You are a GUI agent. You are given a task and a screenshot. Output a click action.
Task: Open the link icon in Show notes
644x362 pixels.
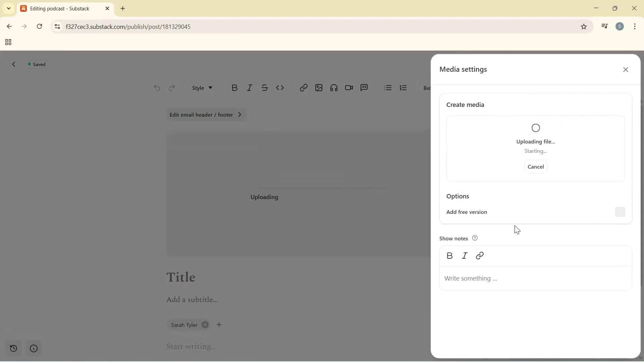(x=480, y=255)
